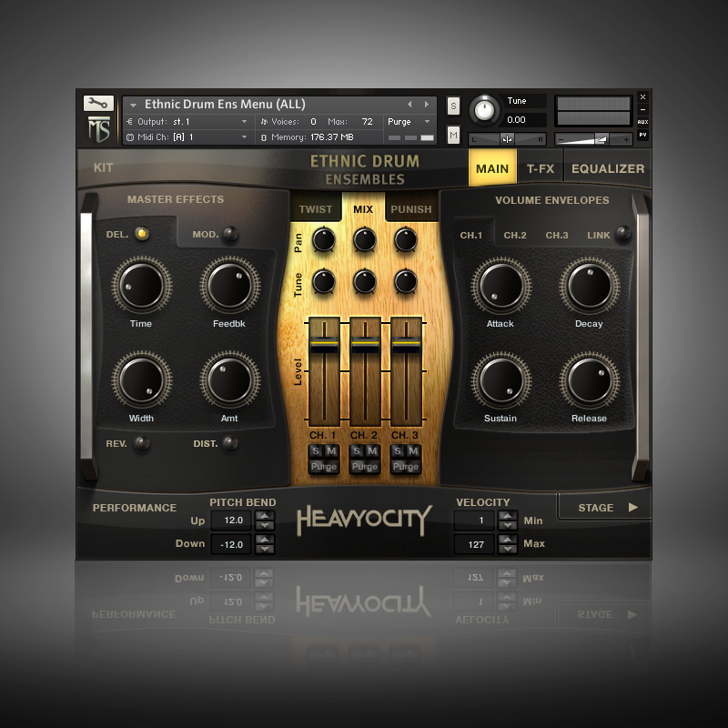Select the CH.3 envelope tab
This screenshot has width=728, height=728.
pos(557,235)
